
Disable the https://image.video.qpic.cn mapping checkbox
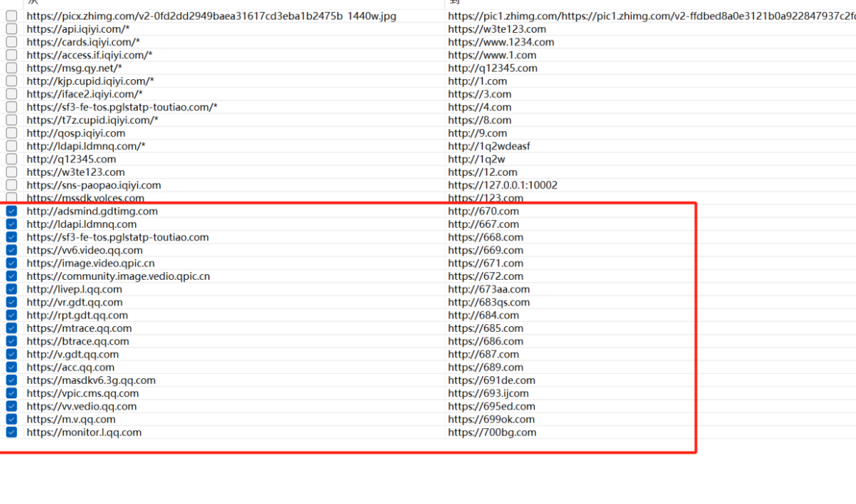pos(11,263)
